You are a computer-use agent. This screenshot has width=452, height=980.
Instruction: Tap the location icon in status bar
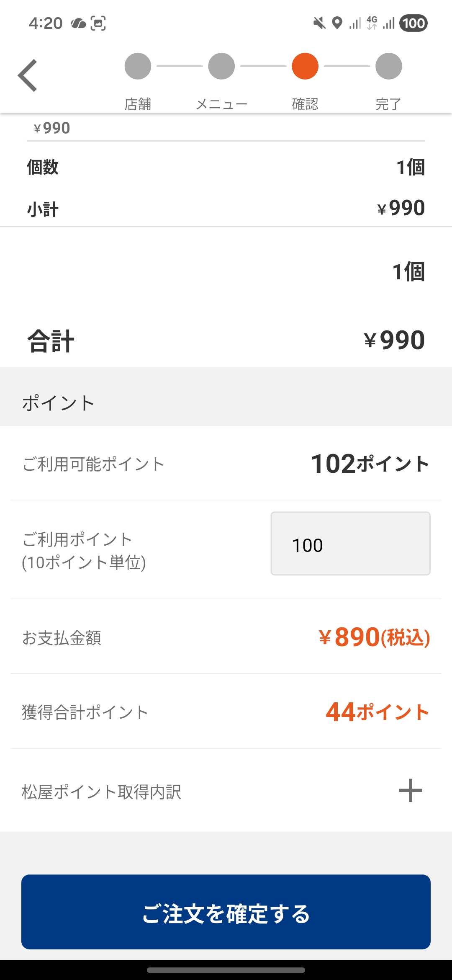point(337,23)
